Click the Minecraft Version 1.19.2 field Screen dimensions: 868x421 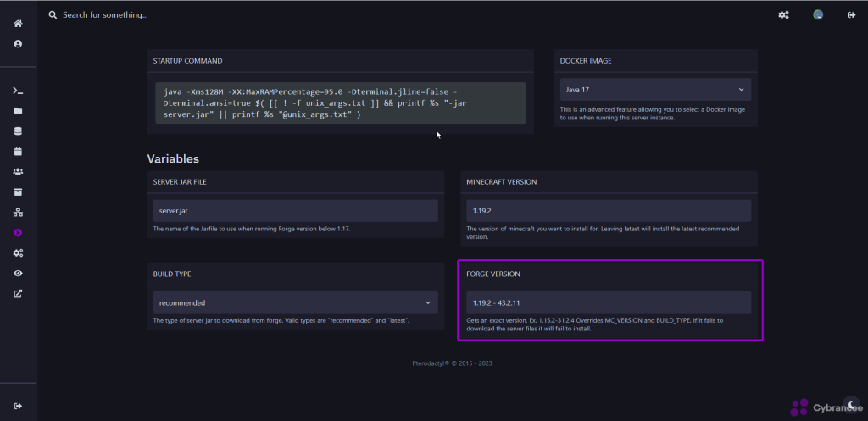tap(609, 211)
